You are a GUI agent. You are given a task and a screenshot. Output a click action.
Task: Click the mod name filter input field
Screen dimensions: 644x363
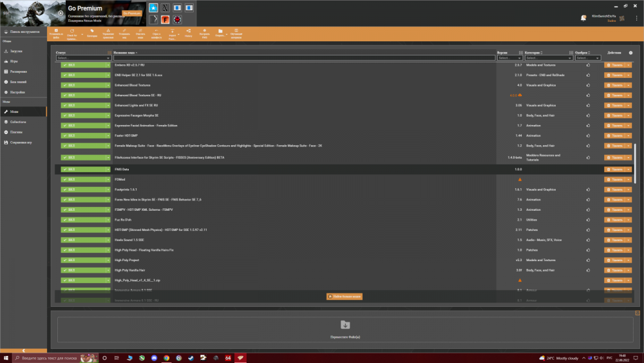pos(305,58)
